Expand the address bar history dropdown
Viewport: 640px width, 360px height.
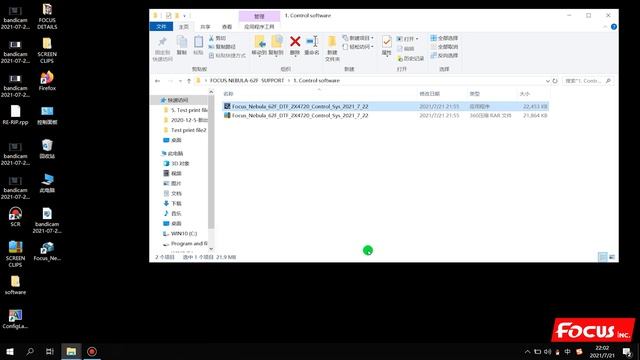[547, 81]
